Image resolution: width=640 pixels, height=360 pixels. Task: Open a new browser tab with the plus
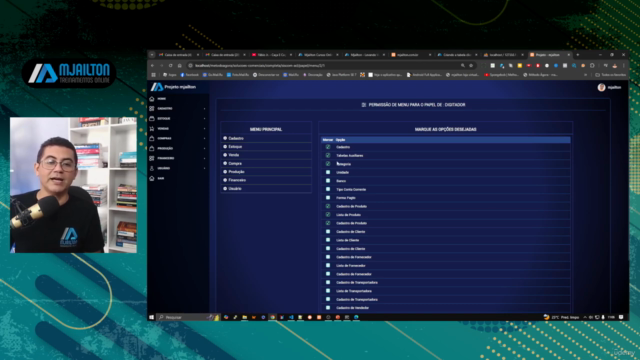[x=578, y=55]
